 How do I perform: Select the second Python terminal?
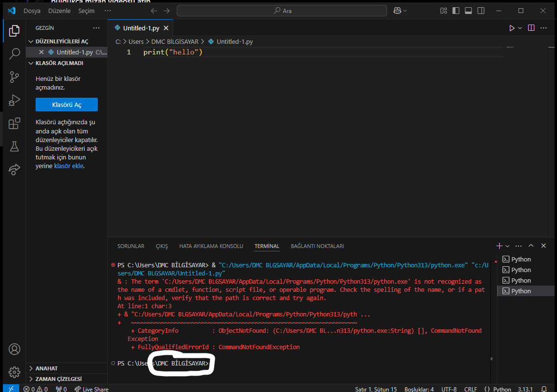526,270
